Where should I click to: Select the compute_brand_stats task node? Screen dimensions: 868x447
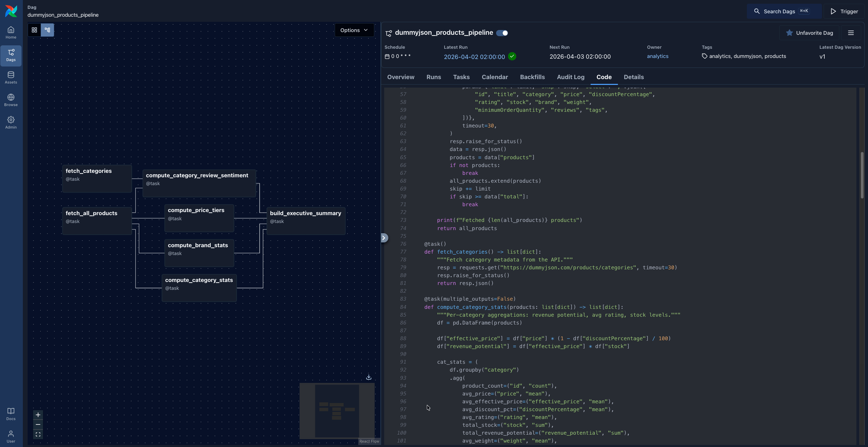(x=199, y=253)
